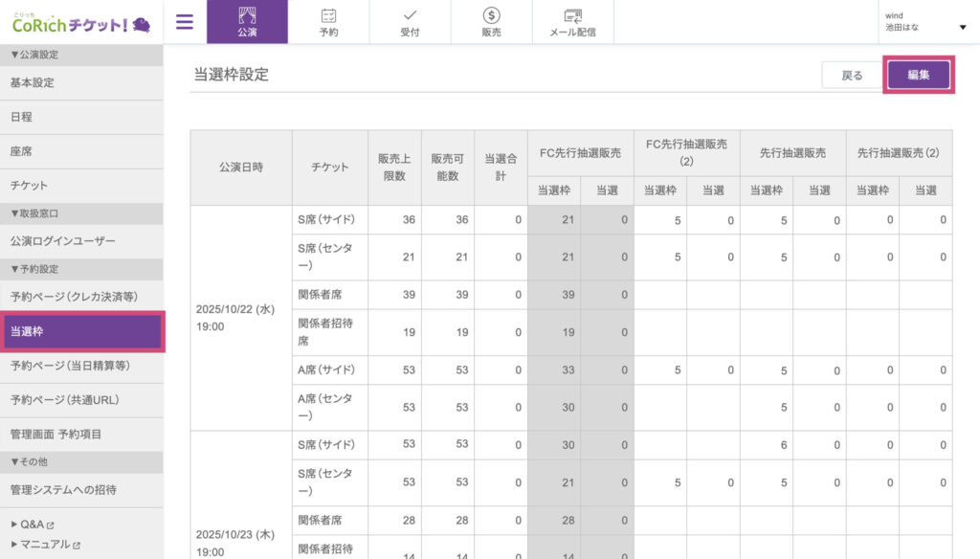980x559 pixels.
Task: Open the メール配信 mail icon tab
Action: point(572,22)
